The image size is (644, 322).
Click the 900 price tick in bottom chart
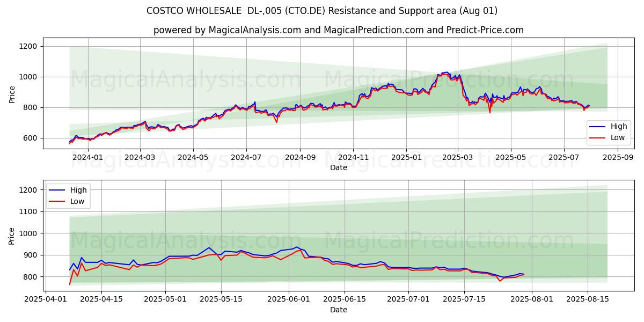click(x=30, y=255)
